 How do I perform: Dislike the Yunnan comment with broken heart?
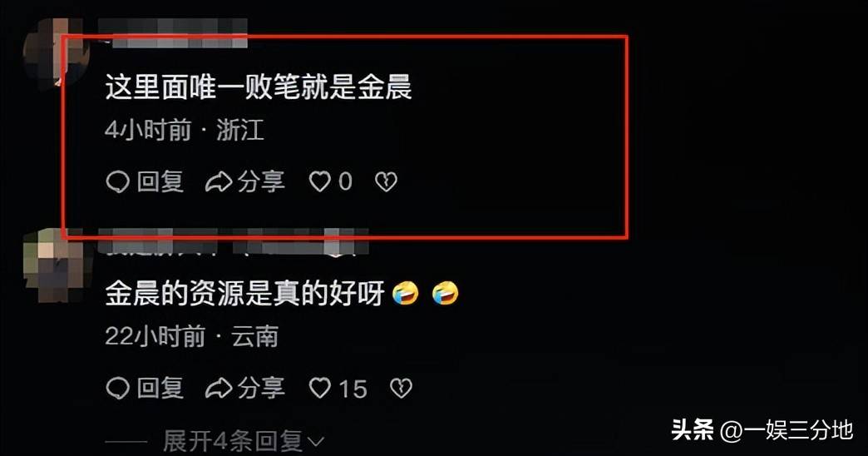(402, 389)
